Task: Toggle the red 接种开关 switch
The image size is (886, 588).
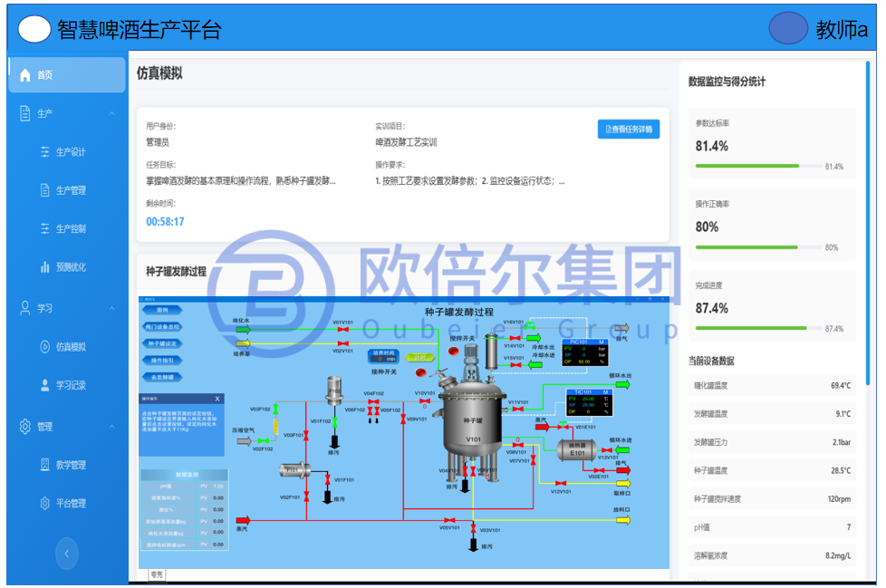Action: tap(419, 372)
